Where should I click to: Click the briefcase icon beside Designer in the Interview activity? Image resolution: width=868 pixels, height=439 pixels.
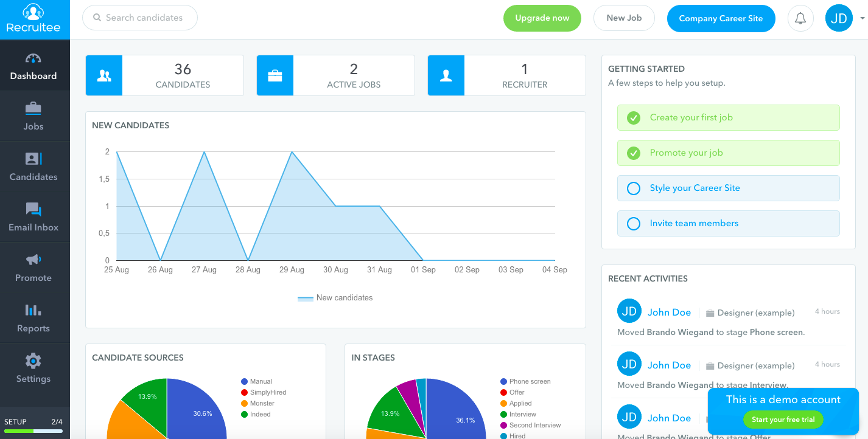coord(710,366)
